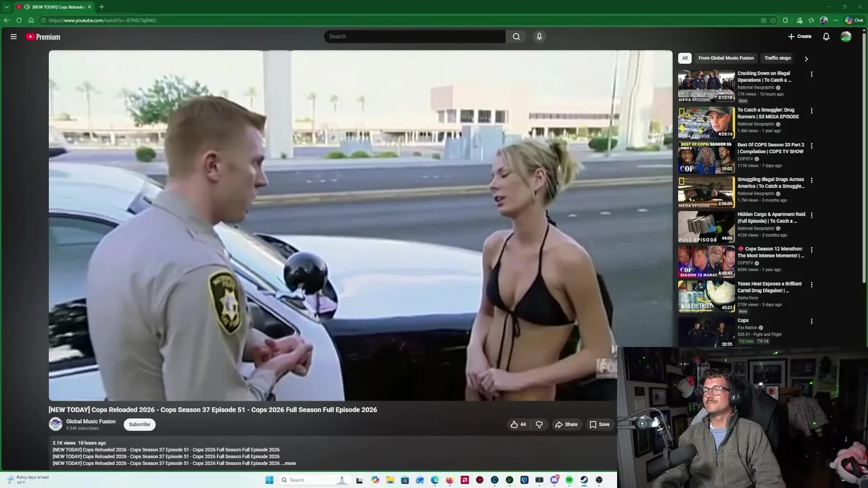The width and height of the screenshot is (868, 488).
Task: Save the video to a playlist
Action: coord(599,424)
